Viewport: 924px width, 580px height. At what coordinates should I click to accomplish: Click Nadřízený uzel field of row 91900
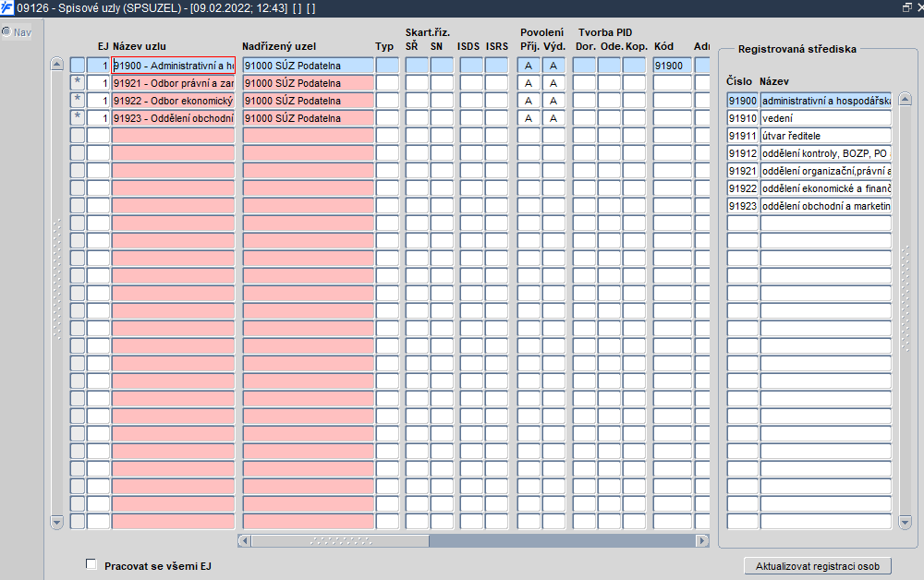click(309, 66)
